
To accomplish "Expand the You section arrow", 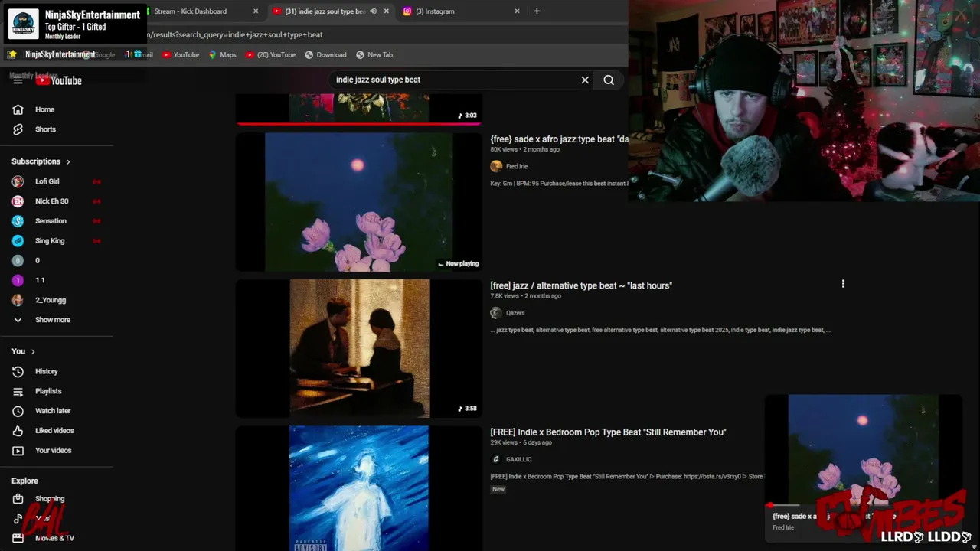I will 33,352.
